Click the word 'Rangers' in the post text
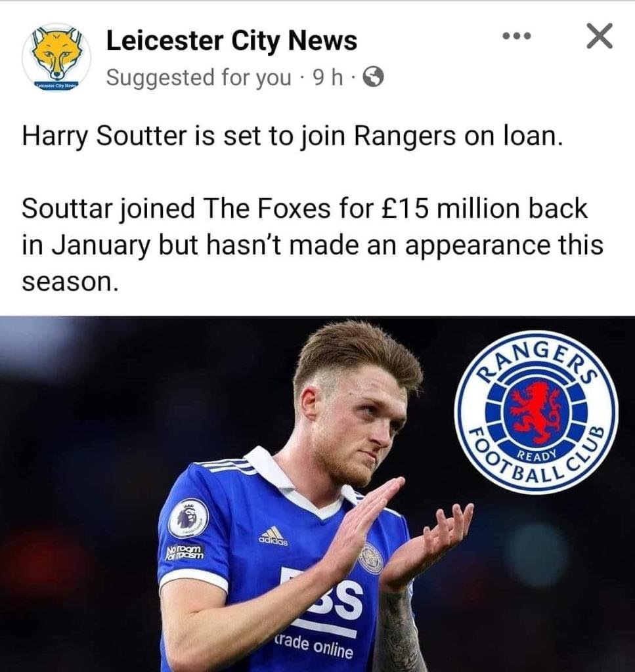This screenshot has height=672, width=635. (405, 136)
